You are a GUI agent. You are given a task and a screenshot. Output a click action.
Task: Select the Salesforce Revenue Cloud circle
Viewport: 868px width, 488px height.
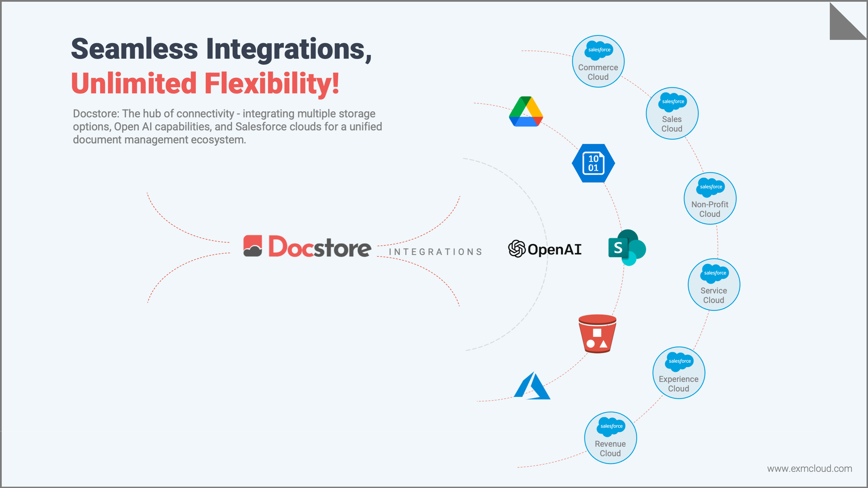[610, 438]
